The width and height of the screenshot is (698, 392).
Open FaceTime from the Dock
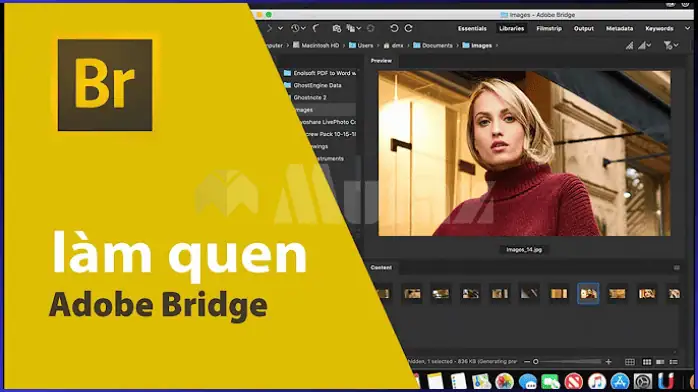[551, 381]
